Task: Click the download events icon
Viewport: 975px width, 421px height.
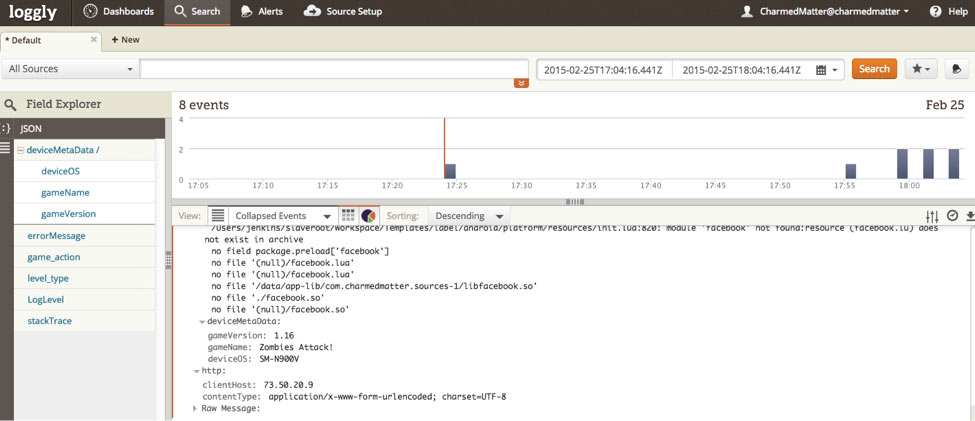Action: [969, 217]
